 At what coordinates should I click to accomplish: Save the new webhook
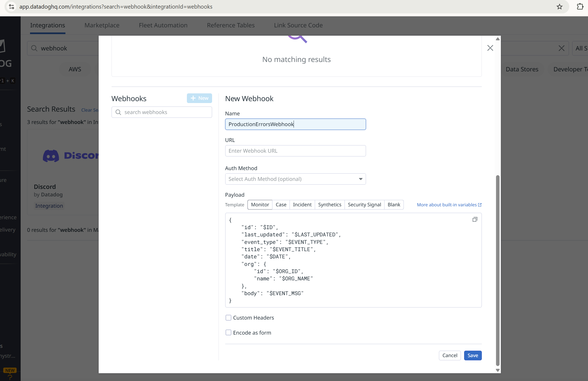pos(473,356)
